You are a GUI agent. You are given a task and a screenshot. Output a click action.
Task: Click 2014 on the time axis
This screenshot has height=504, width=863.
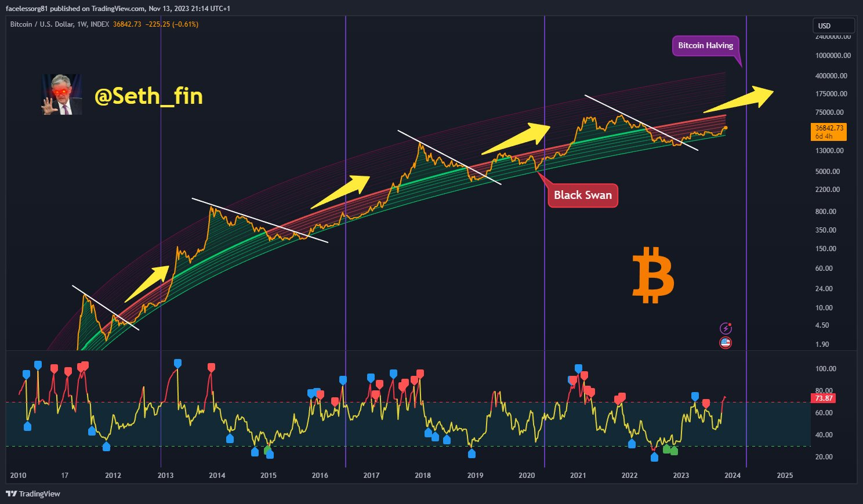click(x=217, y=476)
